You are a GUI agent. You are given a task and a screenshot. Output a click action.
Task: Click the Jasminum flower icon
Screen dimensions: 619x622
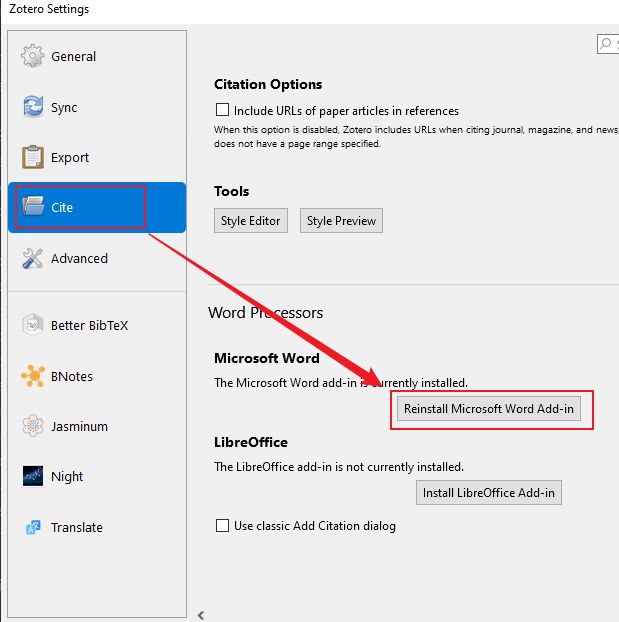click(x=33, y=426)
